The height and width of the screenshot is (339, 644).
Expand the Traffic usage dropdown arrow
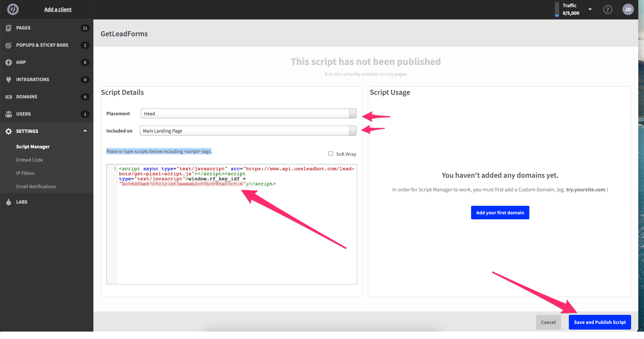590,9
